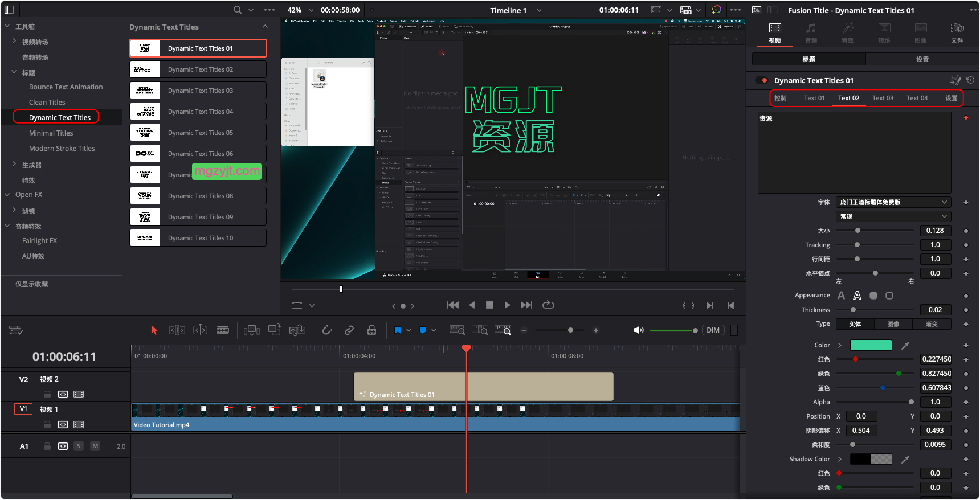Image resolution: width=980 pixels, height=500 pixels.
Task: Mute the audio speaker icon
Action: 639,330
